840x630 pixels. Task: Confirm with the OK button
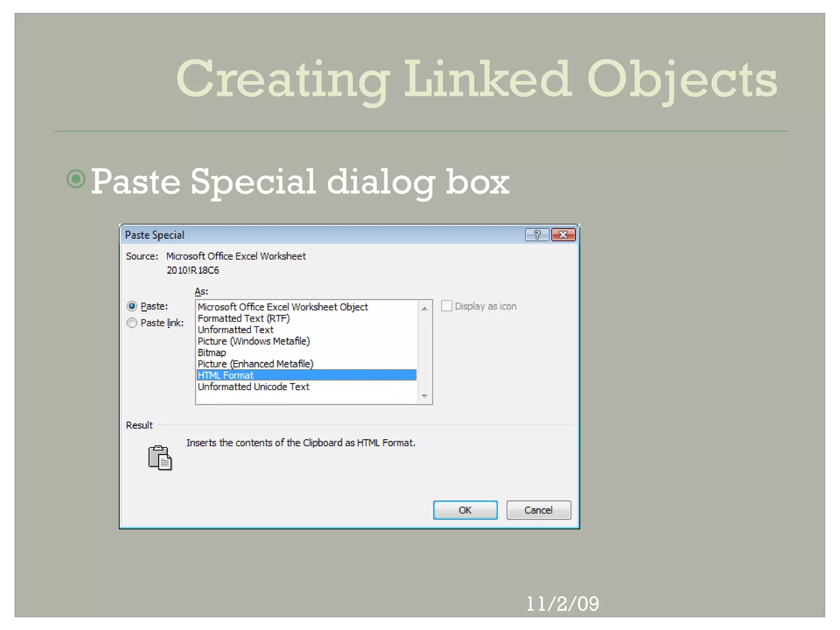[x=465, y=510]
